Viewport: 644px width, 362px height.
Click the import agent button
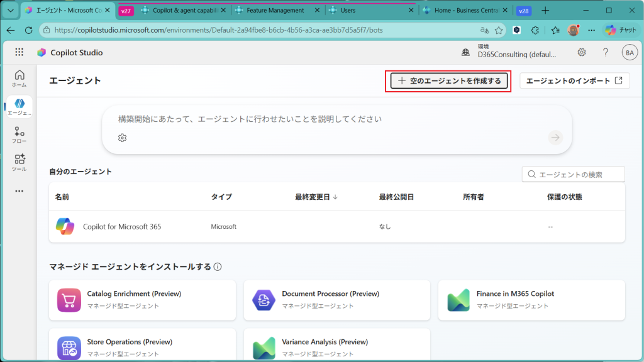point(574,81)
